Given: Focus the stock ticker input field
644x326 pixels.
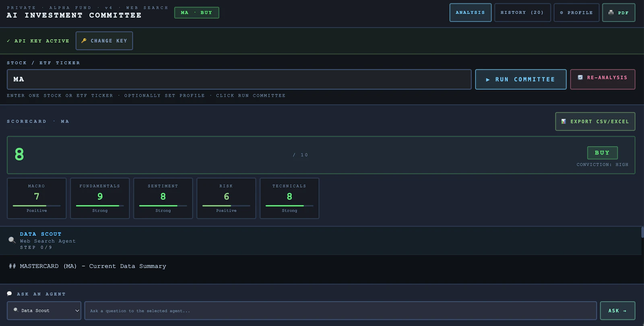Looking at the screenshot, I should click(239, 79).
